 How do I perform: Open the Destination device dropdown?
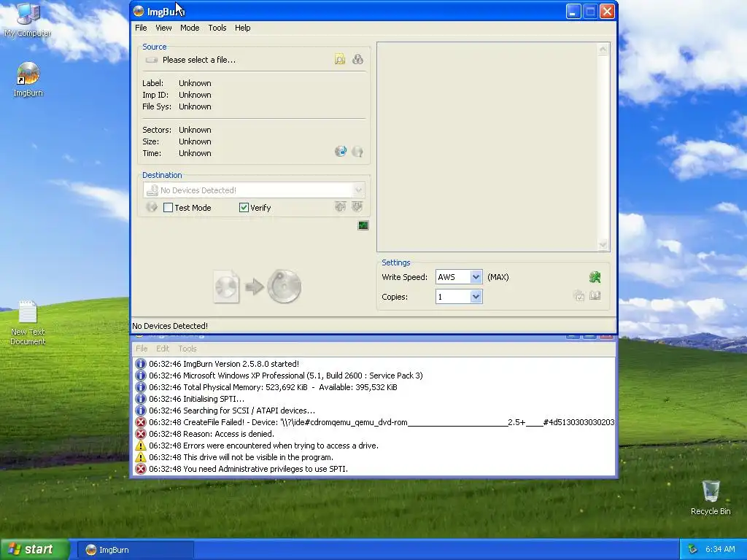point(358,190)
